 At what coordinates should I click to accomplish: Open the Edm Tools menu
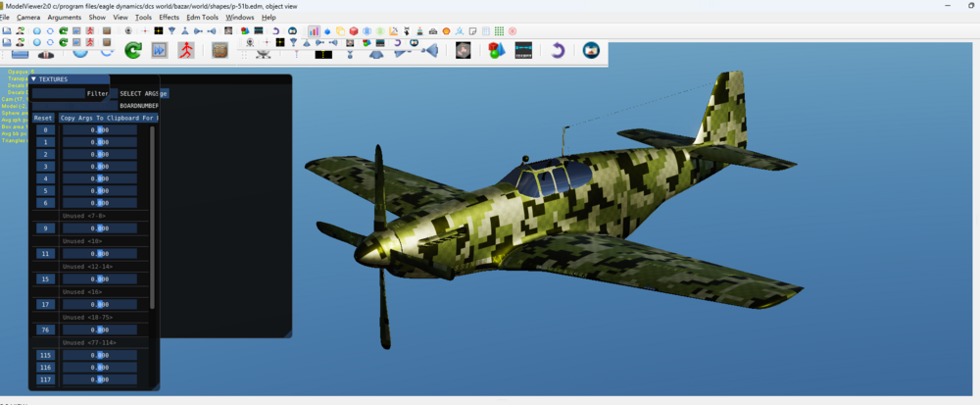click(x=203, y=18)
